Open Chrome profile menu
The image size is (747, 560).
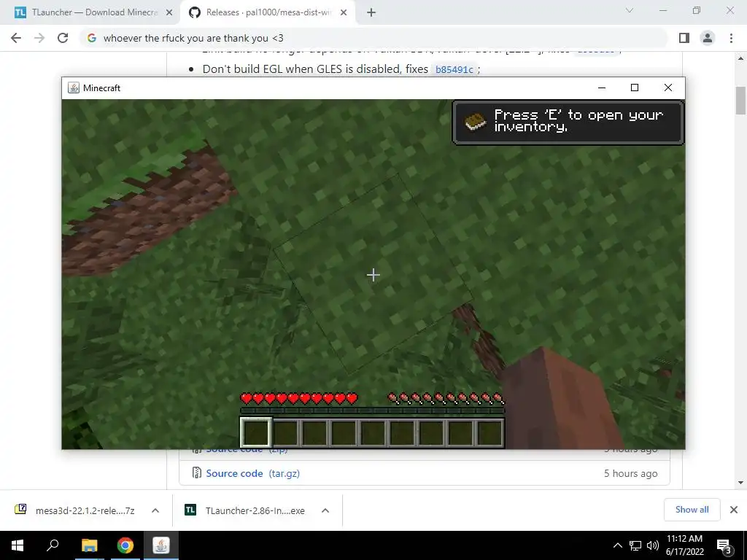pos(708,38)
